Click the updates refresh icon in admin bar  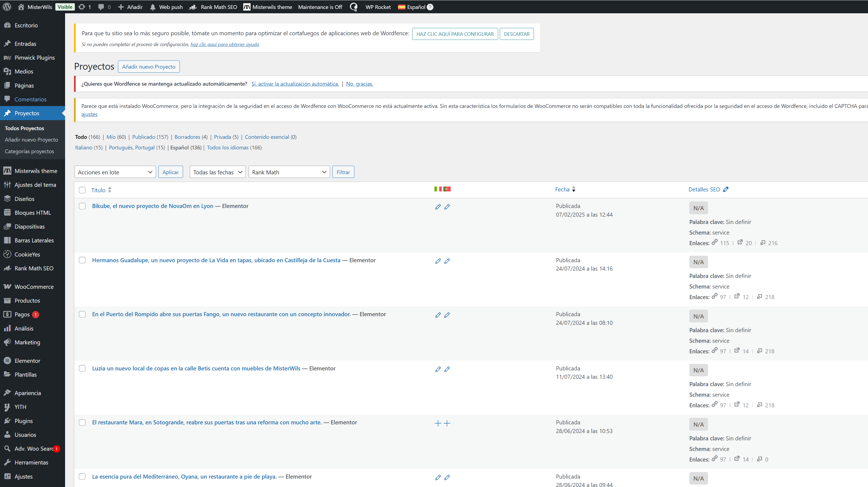click(x=82, y=7)
